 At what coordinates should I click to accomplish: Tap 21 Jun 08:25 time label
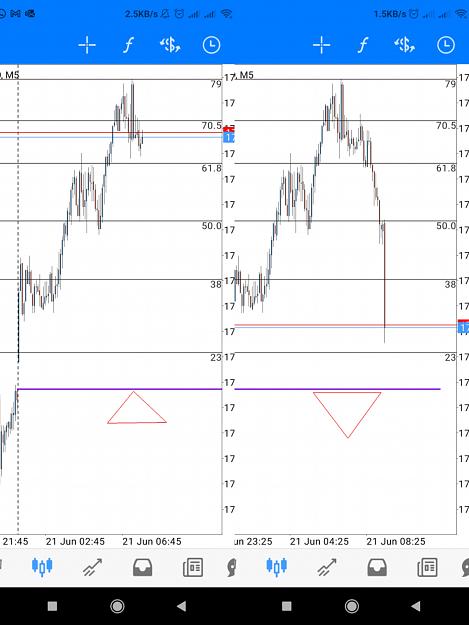click(x=396, y=541)
